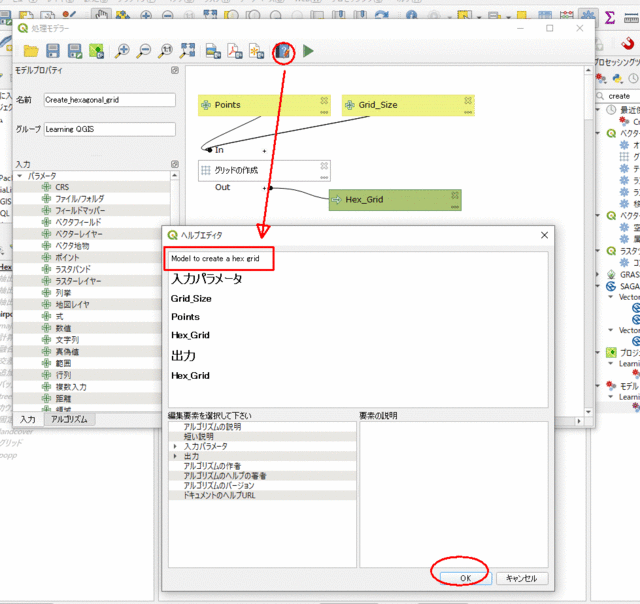Click the model canvas scrollbar up arrow

click(x=588, y=70)
